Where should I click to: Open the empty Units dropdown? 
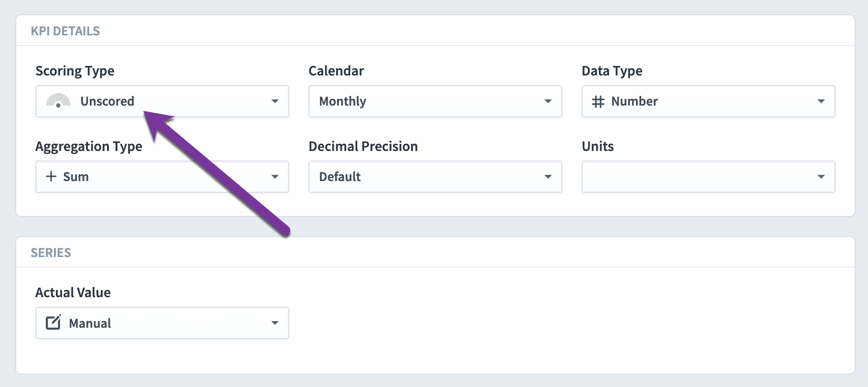(x=708, y=177)
